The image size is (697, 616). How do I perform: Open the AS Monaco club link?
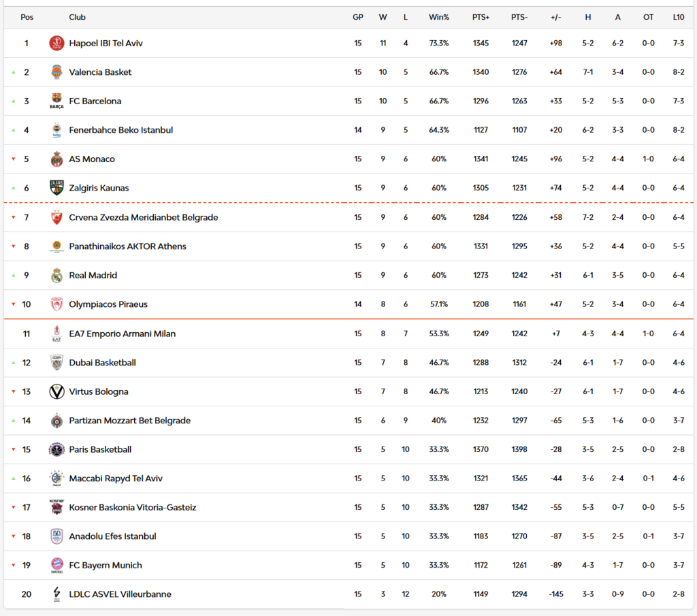point(92,159)
